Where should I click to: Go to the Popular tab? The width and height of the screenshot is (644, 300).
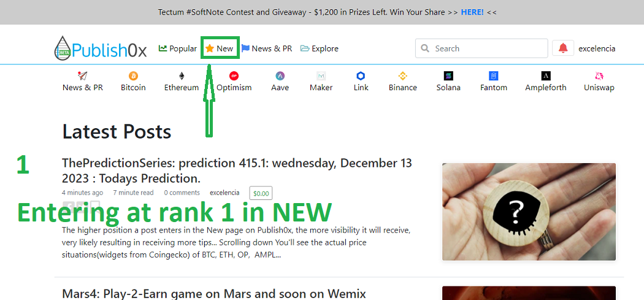coord(178,48)
